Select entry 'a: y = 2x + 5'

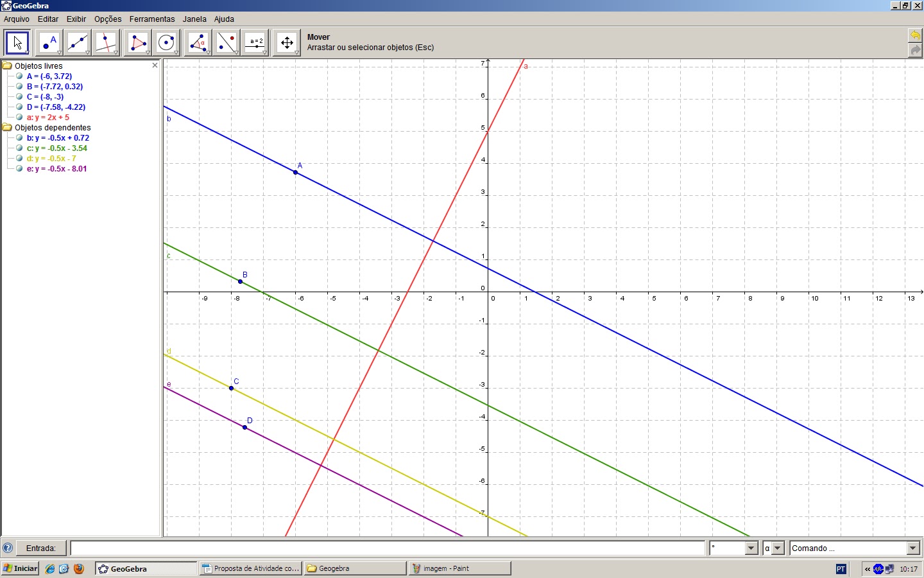[48, 118]
